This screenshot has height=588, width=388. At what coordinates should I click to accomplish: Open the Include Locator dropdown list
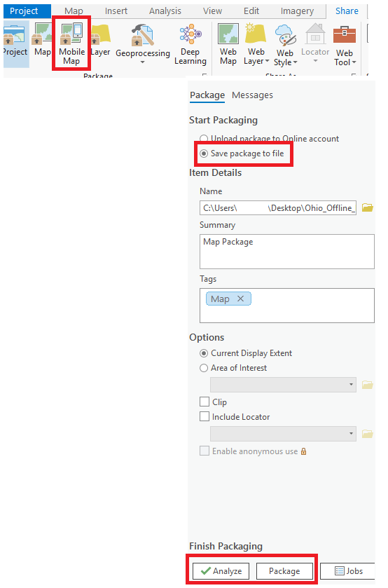283,434
